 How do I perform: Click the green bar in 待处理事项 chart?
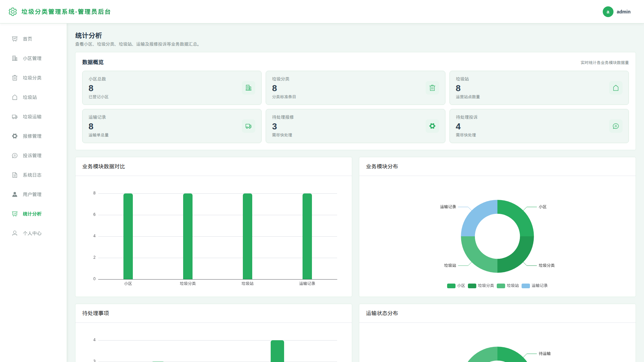click(277, 351)
